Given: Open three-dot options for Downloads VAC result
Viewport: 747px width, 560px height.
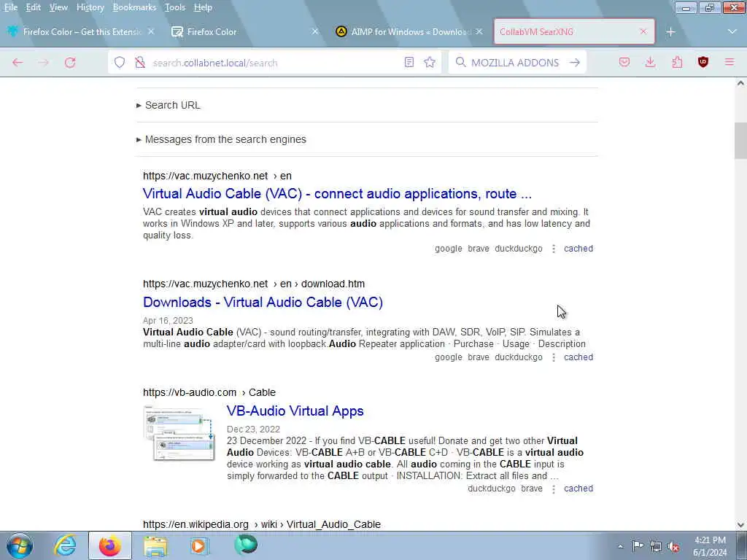Looking at the screenshot, I should click(554, 357).
